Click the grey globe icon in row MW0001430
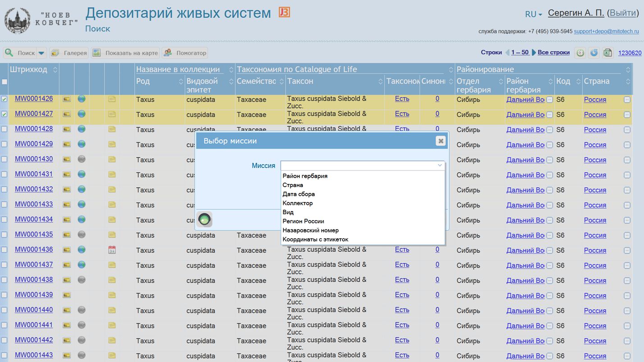The width and height of the screenshot is (644, 362). click(x=82, y=159)
